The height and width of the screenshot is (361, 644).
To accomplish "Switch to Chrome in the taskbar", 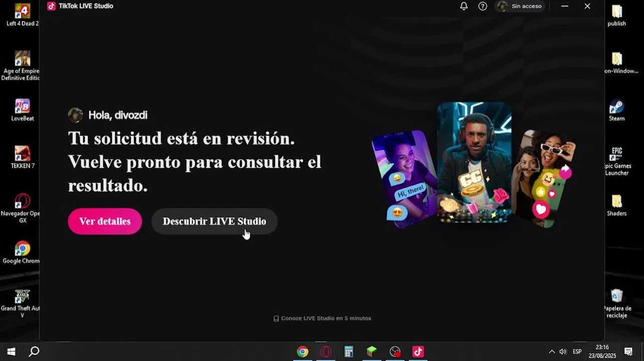I will 302,352.
